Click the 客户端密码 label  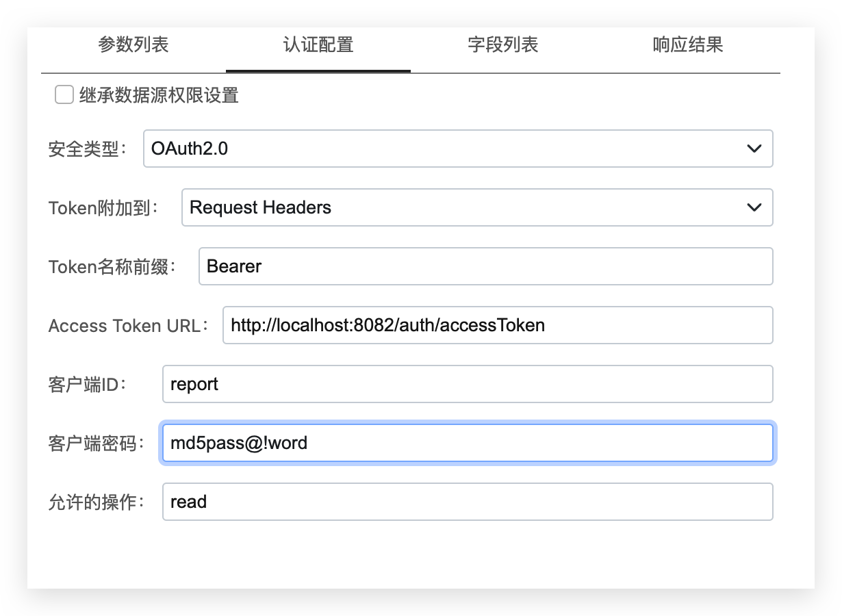pyautogui.click(x=97, y=444)
